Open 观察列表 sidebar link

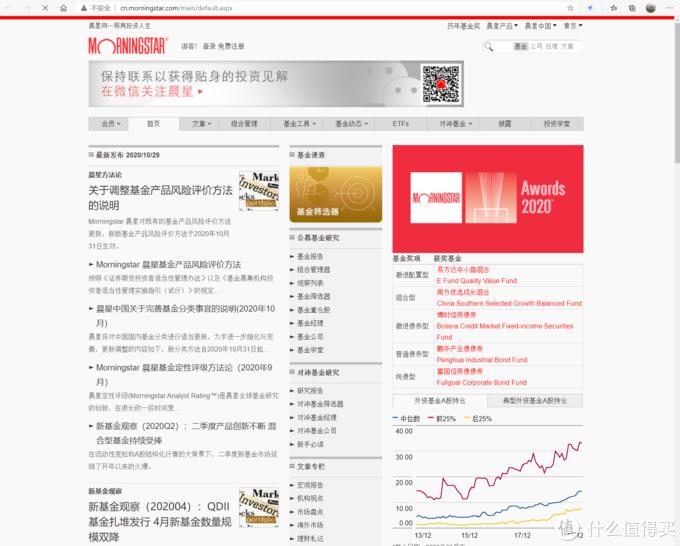310,283
